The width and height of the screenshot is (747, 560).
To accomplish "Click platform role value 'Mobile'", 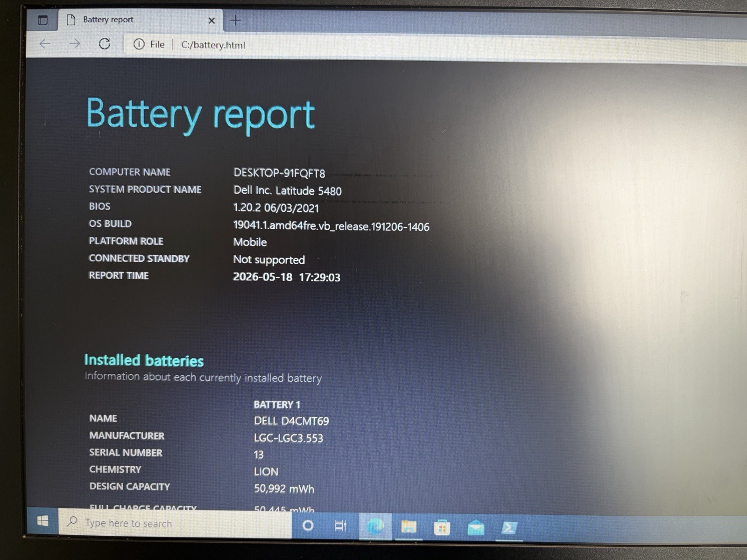I will pos(250,242).
